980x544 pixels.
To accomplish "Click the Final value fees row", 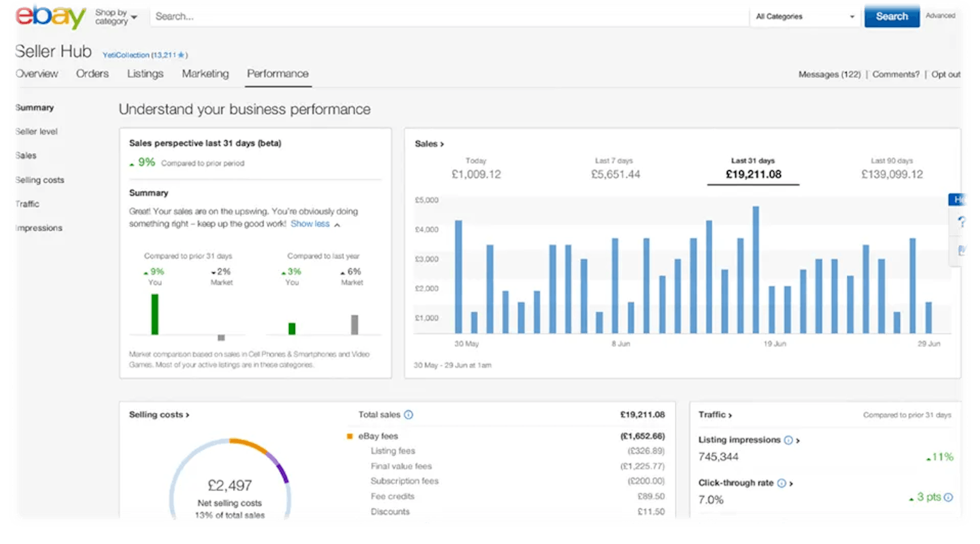I will coord(518,466).
